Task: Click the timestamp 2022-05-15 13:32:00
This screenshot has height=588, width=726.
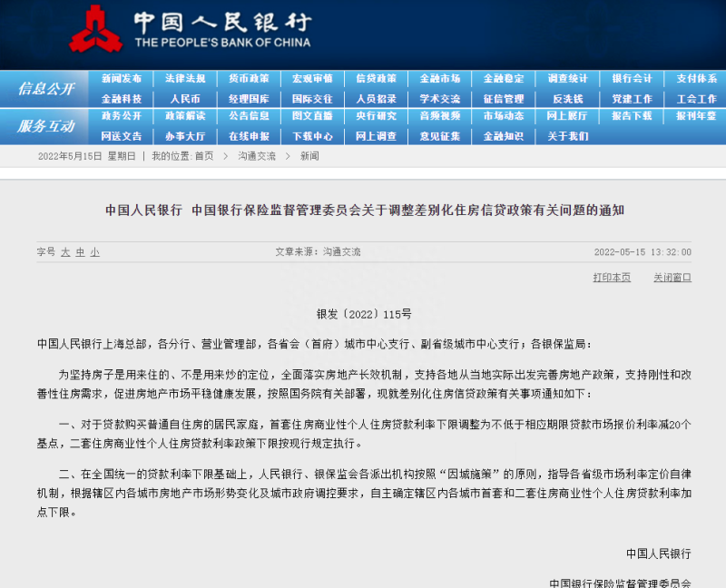Action: (x=643, y=252)
